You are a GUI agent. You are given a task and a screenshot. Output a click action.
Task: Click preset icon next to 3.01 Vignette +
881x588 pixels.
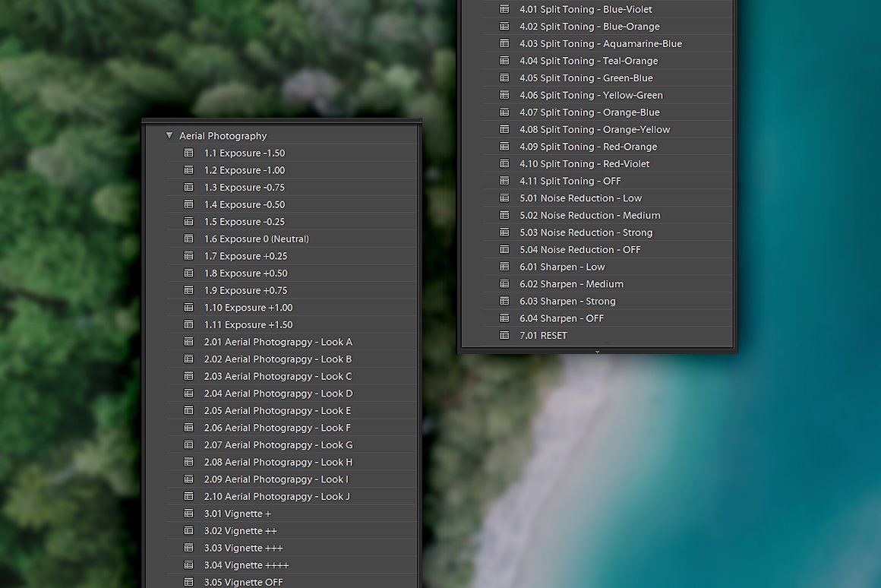click(x=189, y=514)
